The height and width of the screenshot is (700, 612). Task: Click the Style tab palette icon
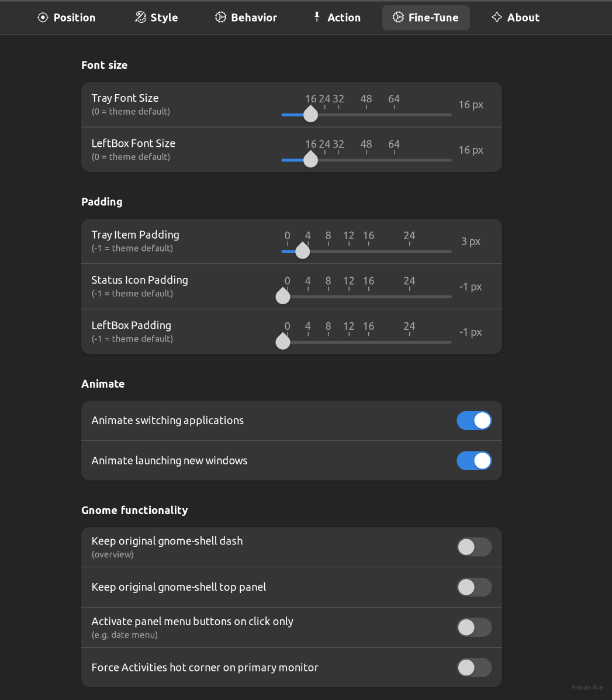click(x=140, y=18)
